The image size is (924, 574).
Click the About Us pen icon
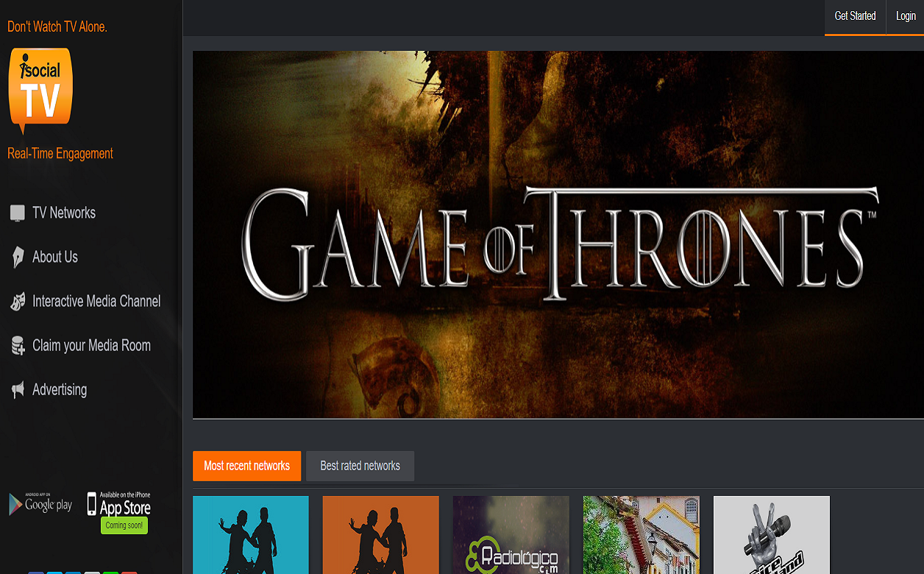[18, 257]
